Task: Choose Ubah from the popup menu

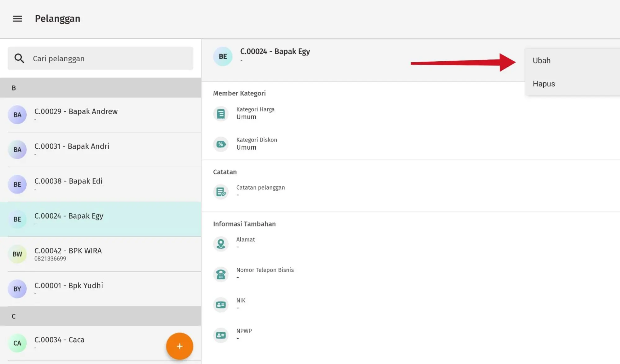Action: pyautogui.click(x=542, y=60)
